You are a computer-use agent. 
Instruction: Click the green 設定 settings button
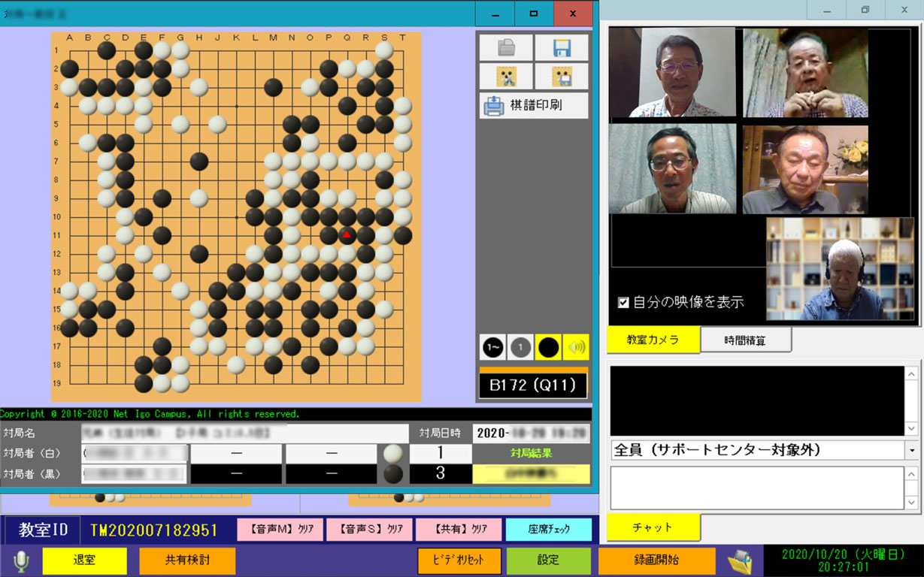pyautogui.click(x=548, y=560)
